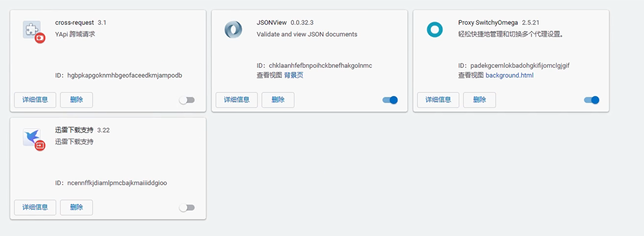Open the 背景页 link in JSONView
Screen dimensions: 644x236
click(x=294, y=75)
